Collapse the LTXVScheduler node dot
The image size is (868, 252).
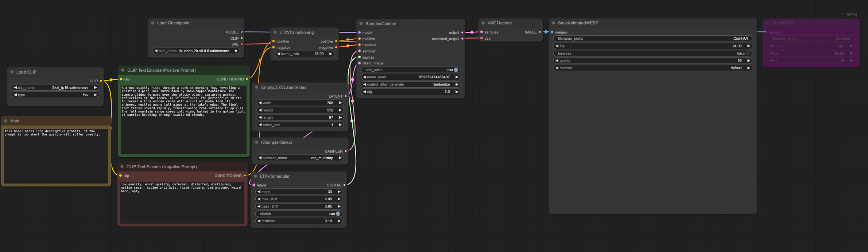(256, 176)
